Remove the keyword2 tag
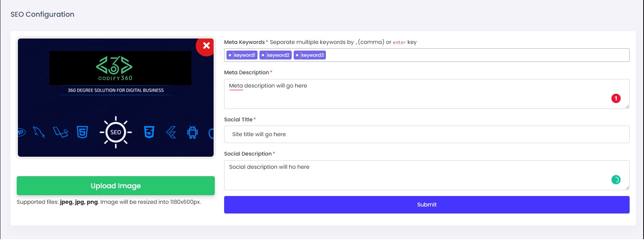Image resolution: width=644 pixels, height=252 pixels. (x=263, y=55)
